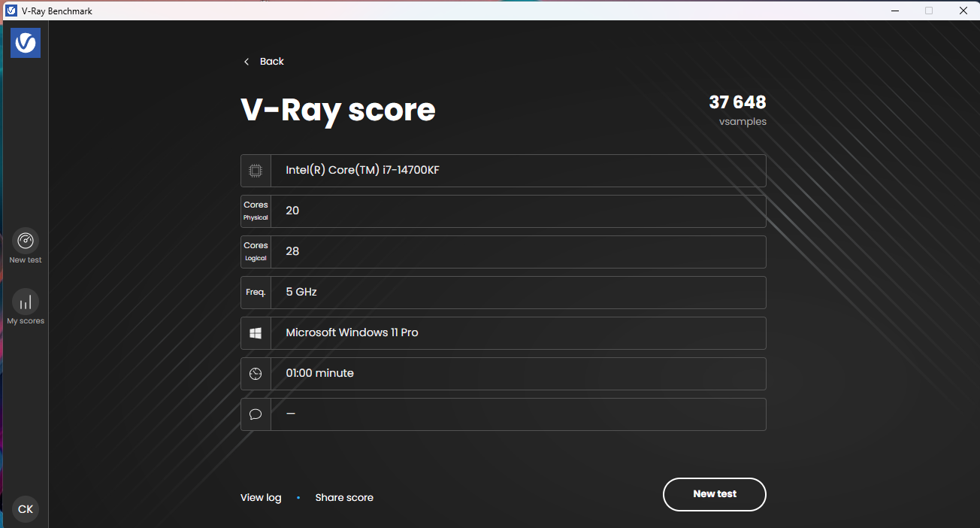Click the CPU chip icon
Screen dimensions: 980x528
click(x=256, y=171)
